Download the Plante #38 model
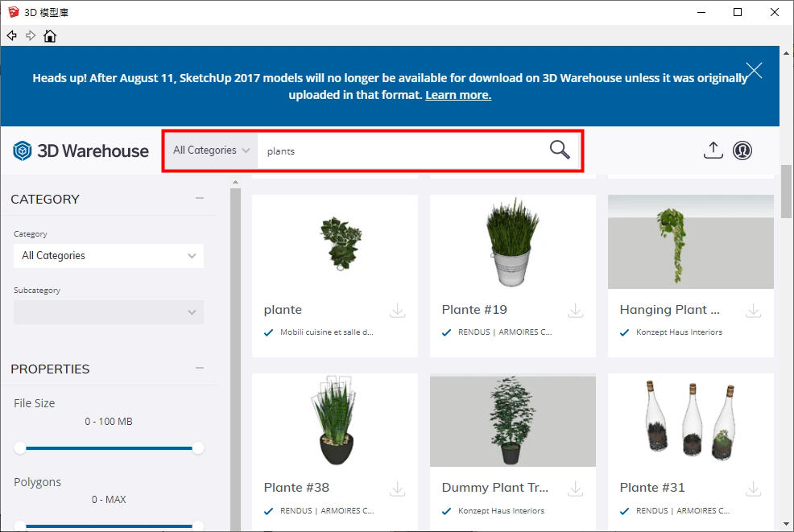The image size is (794, 532). pyautogui.click(x=398, y=489)
